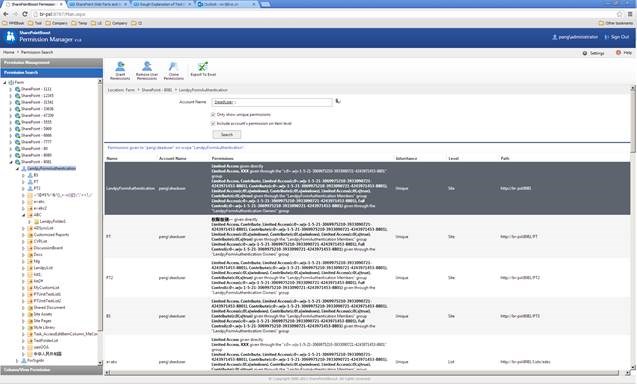Click the Account Name input field
The image size is (637, 384).
coord(272,102)
